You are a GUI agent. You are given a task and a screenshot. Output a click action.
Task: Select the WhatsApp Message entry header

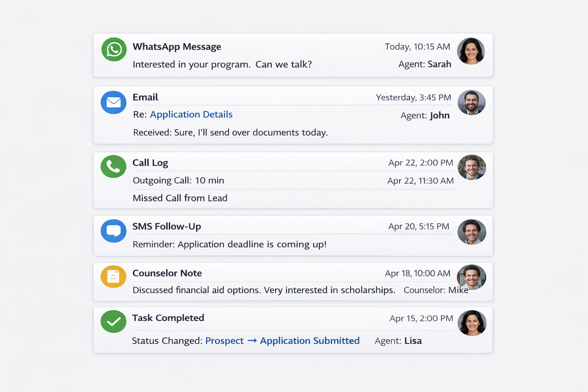(177, 46)
